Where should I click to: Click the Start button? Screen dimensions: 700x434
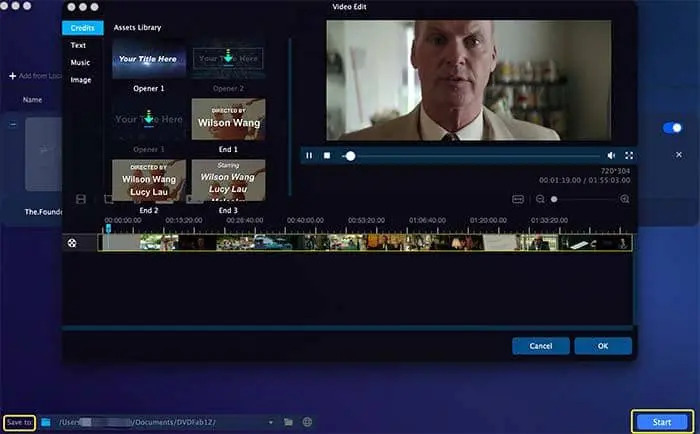click(662, 422)
